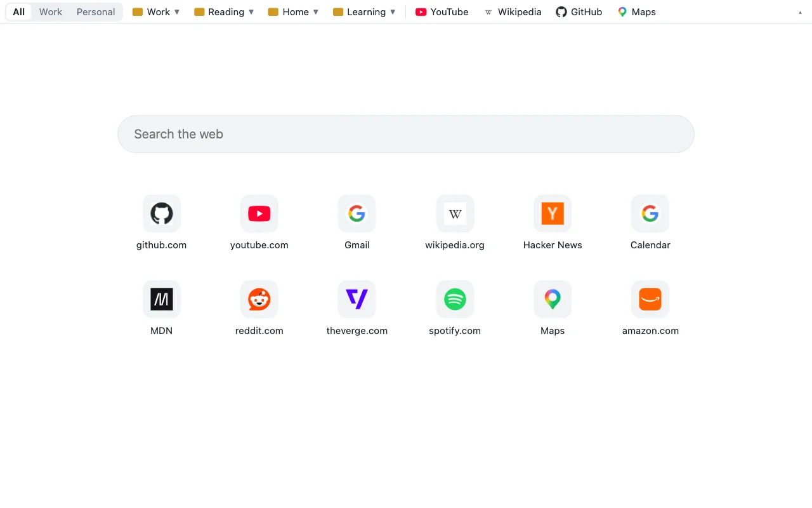Open the Maps shortcut tile icon
This screenshot has width=812, height=508.
pyautogui.click(x=553, y=299)
